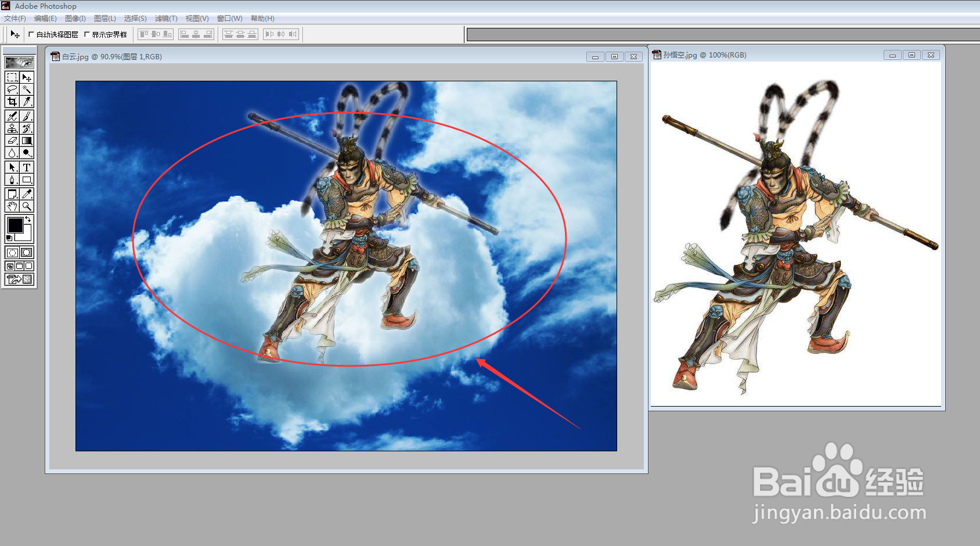Viewport: 980px width, 546px height.
Task: Open the 窗口(W) menu
Action: coord(229,19)
